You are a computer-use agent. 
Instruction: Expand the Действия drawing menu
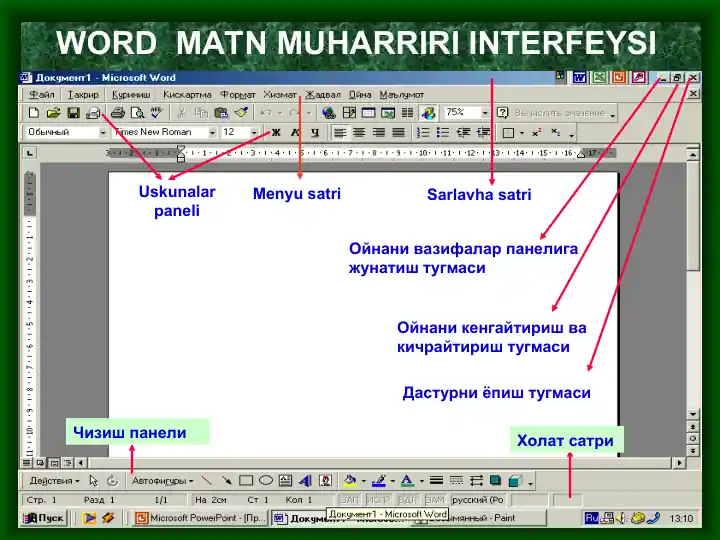point(55,481)
